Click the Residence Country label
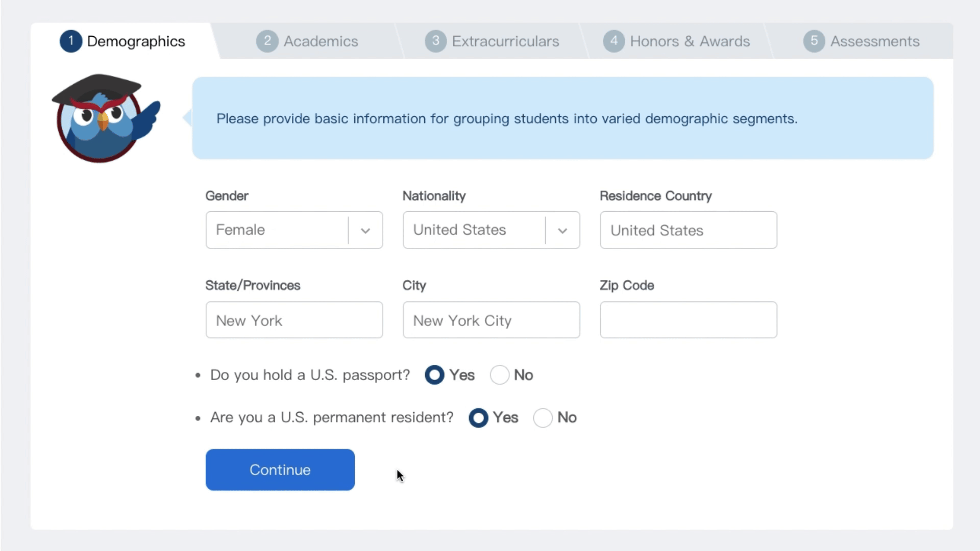980x551 pixels. 656,196
